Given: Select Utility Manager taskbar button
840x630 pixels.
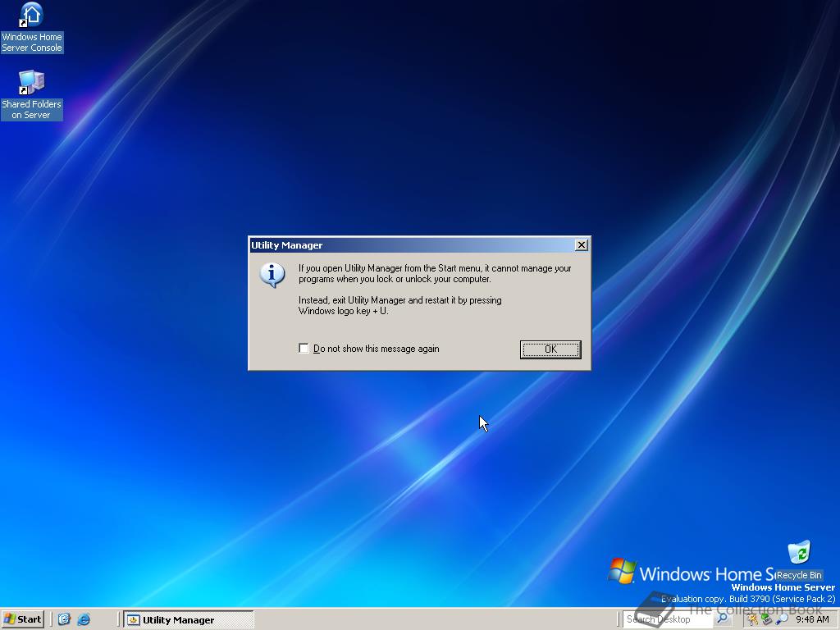Looking at the screenshot, I should 189,620.
